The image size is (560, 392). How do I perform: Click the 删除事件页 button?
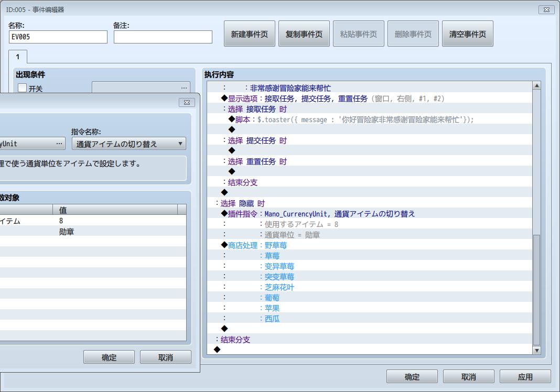(x=413, y=34)
